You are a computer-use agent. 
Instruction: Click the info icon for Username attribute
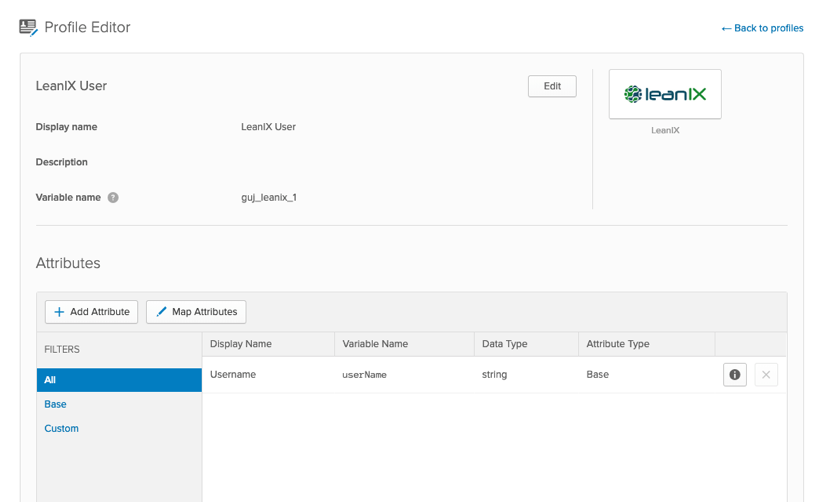734,375
